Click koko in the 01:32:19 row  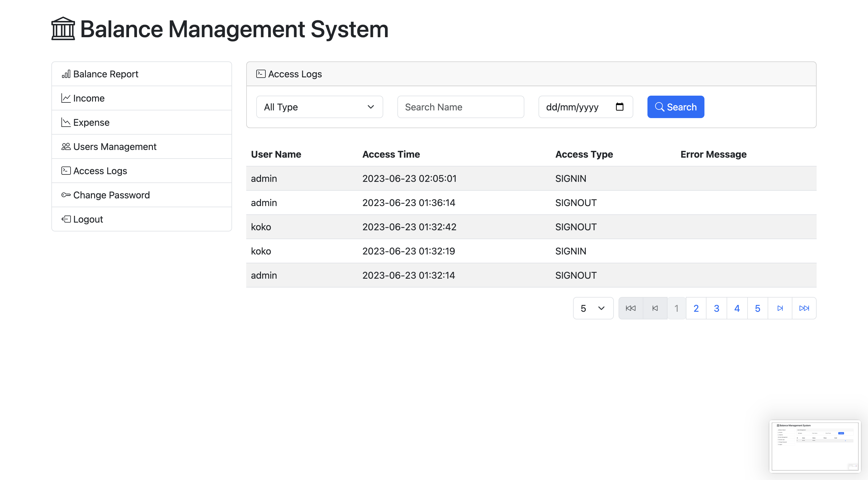(x=261, y=251)
